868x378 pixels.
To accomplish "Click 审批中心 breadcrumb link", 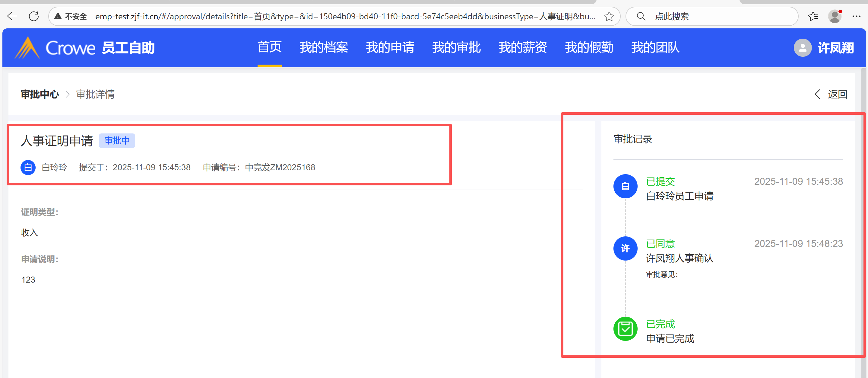I will 40,94.
